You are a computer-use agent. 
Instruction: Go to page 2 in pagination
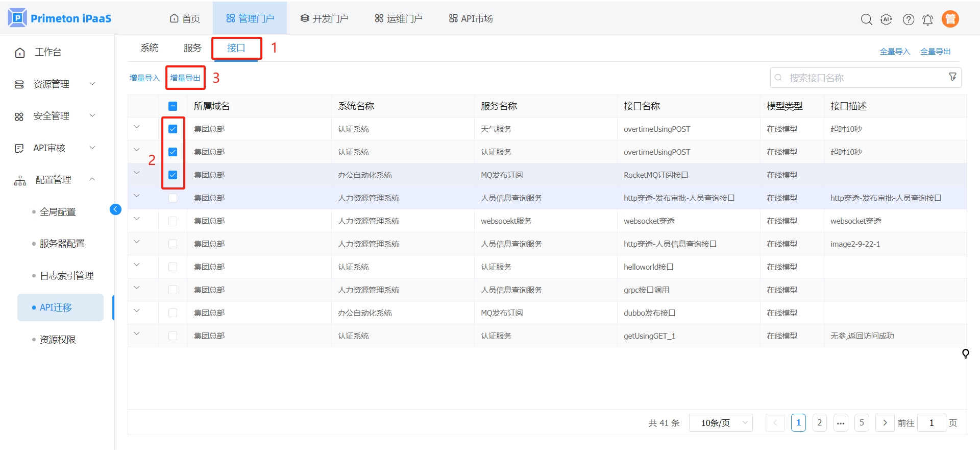pos(819,422)
